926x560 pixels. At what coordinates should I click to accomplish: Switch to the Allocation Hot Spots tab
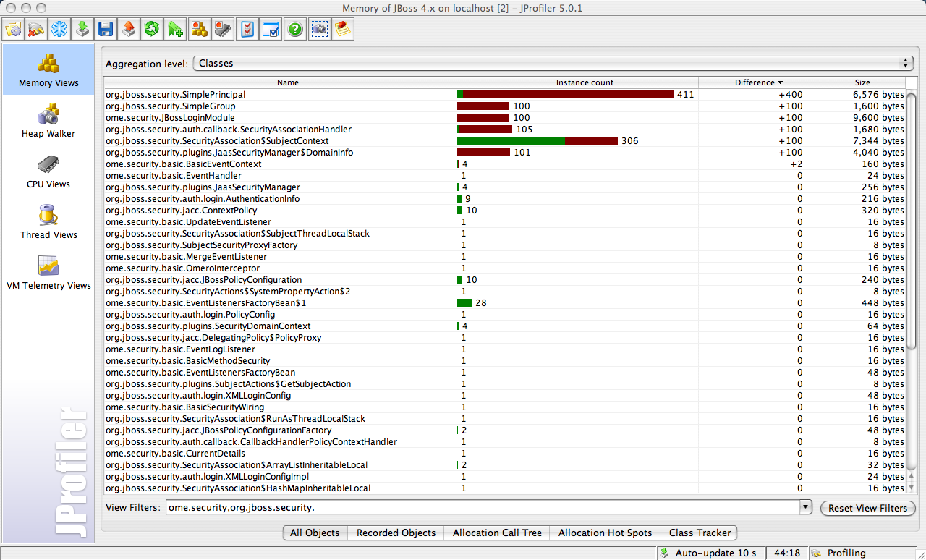605,533
